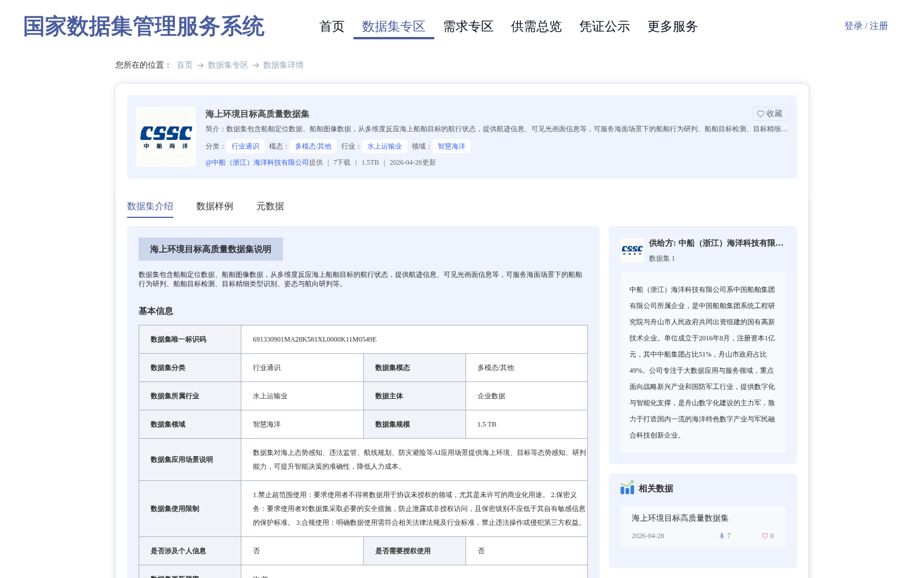The height and width of the screenshot is (578, 924).
Task: Click the 数据集专区 breadcrumb link
Action: (228, 65)
